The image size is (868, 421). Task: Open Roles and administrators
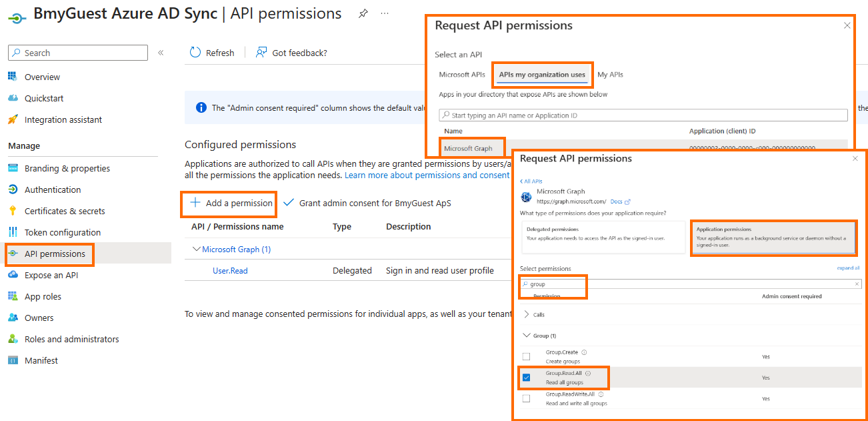coord(72,339)
